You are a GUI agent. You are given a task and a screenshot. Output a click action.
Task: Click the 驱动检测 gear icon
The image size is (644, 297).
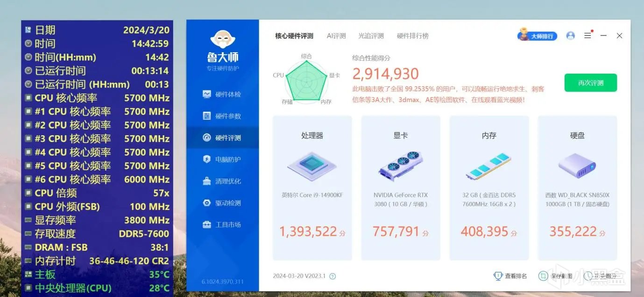click(207, 203)
